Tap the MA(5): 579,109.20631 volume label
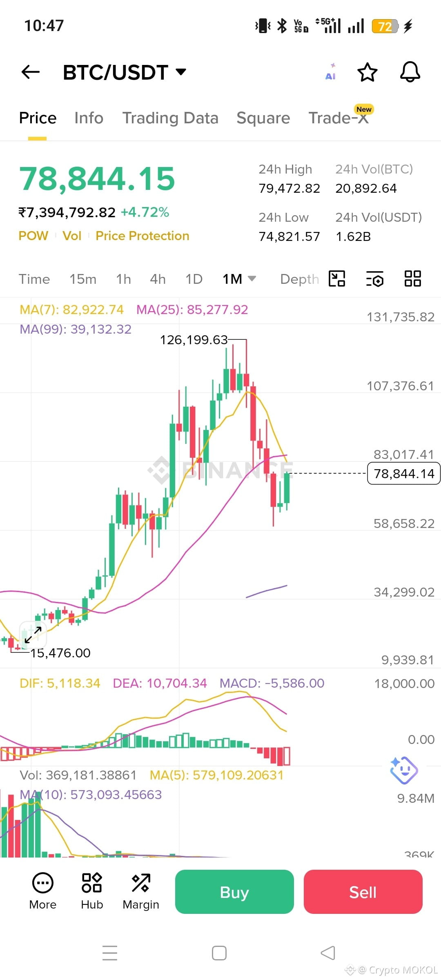 pyautogui.click(x=216, y=775)
